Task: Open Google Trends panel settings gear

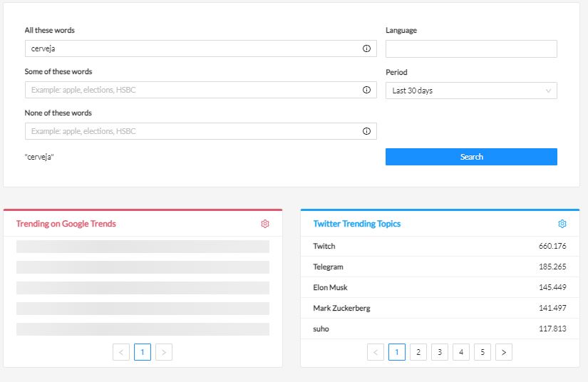Action: (x=265, y=224)
